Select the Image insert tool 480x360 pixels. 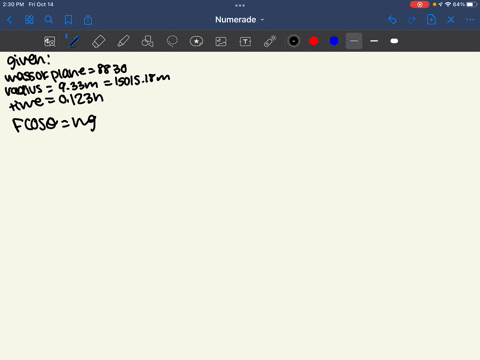(221, 41)
